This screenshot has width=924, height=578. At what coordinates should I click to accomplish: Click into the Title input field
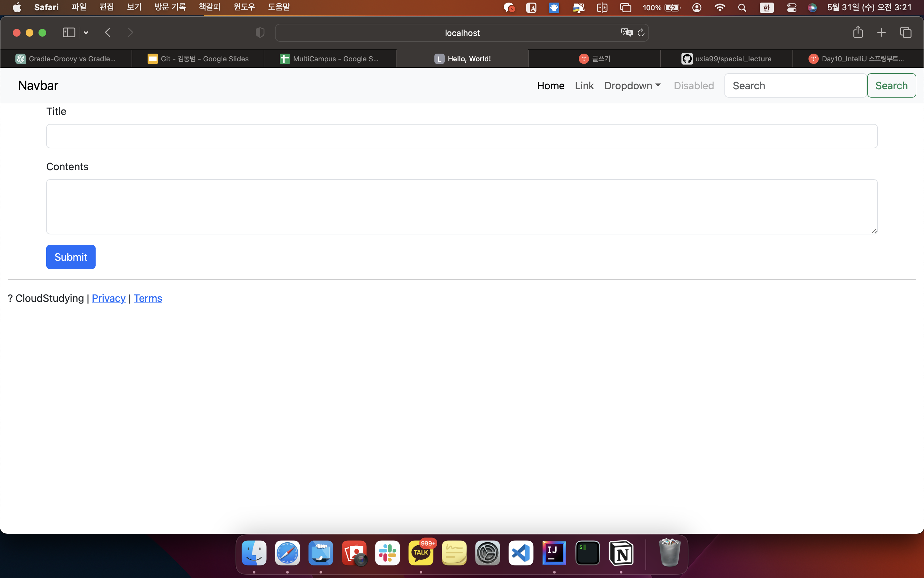click(x=462, y=136)
